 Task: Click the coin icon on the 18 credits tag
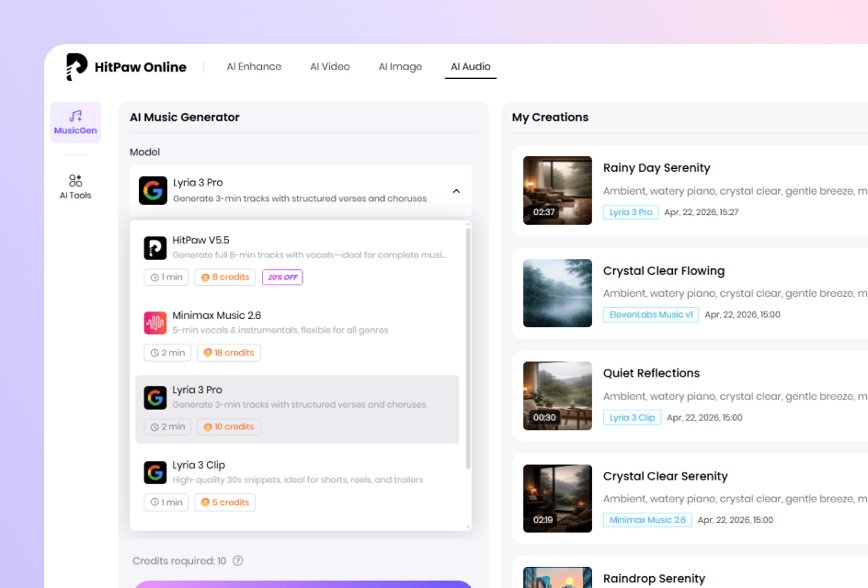coord(208,353)
